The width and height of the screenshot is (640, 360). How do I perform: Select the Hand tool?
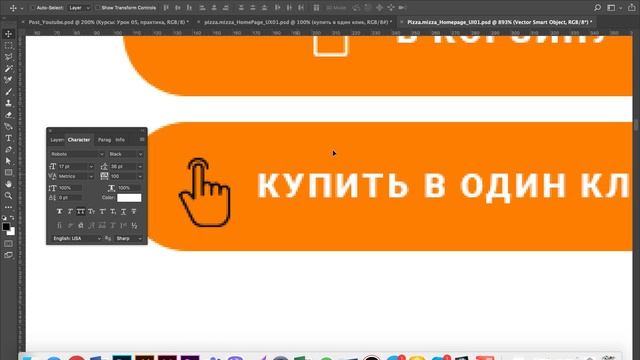point(8,184)
